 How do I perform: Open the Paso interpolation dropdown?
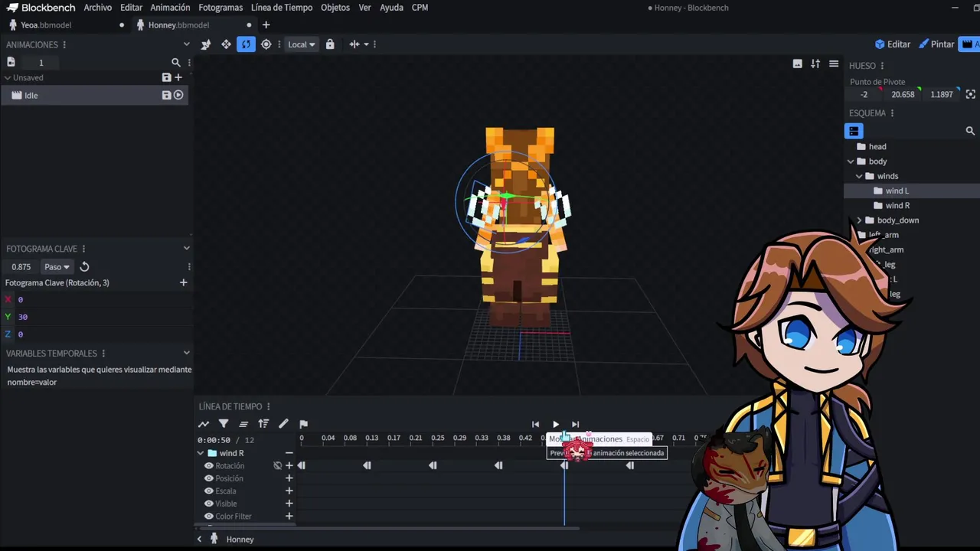pos(57,267)
